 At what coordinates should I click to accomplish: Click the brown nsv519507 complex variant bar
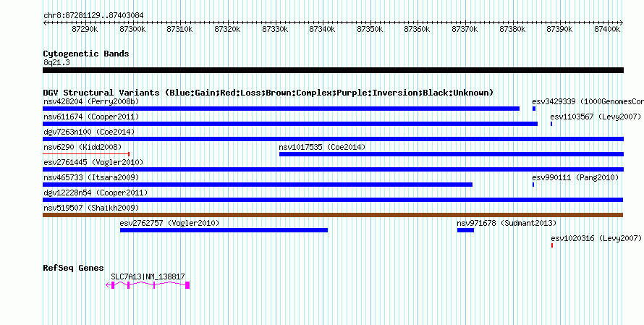click(333, 215)
